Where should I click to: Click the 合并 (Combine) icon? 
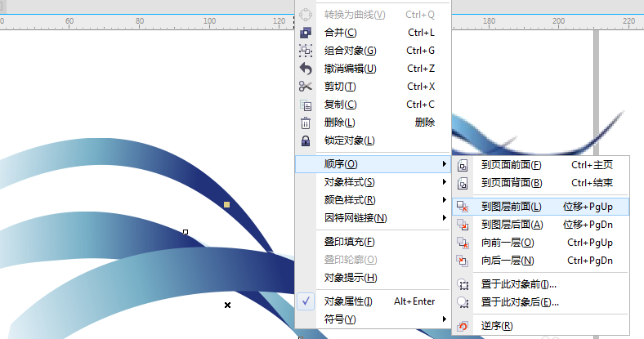point(306,33)
